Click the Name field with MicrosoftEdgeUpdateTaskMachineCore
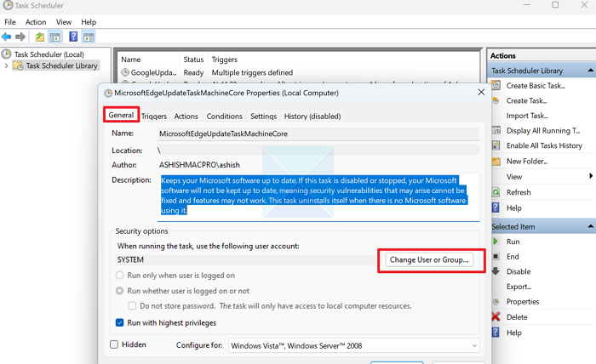 [318, 134]
